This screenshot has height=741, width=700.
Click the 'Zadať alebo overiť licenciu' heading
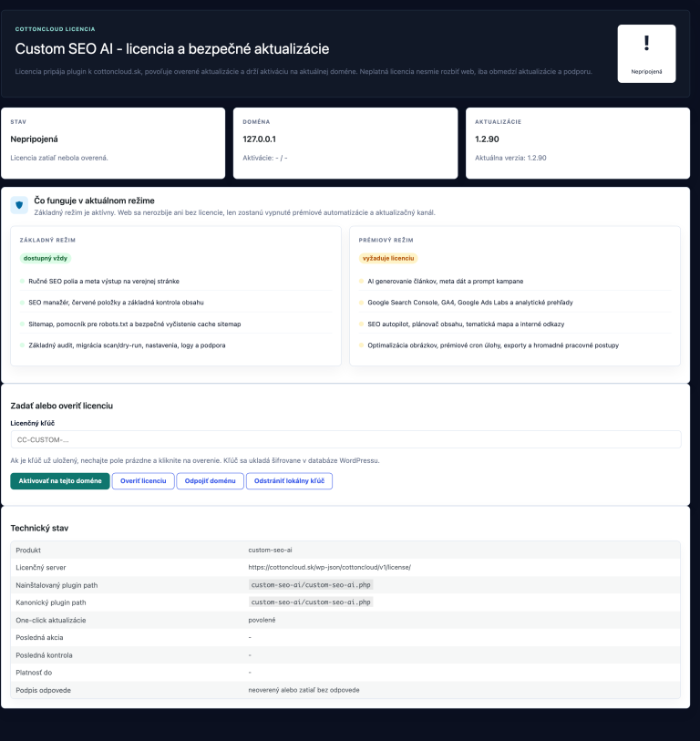(61, 406)
